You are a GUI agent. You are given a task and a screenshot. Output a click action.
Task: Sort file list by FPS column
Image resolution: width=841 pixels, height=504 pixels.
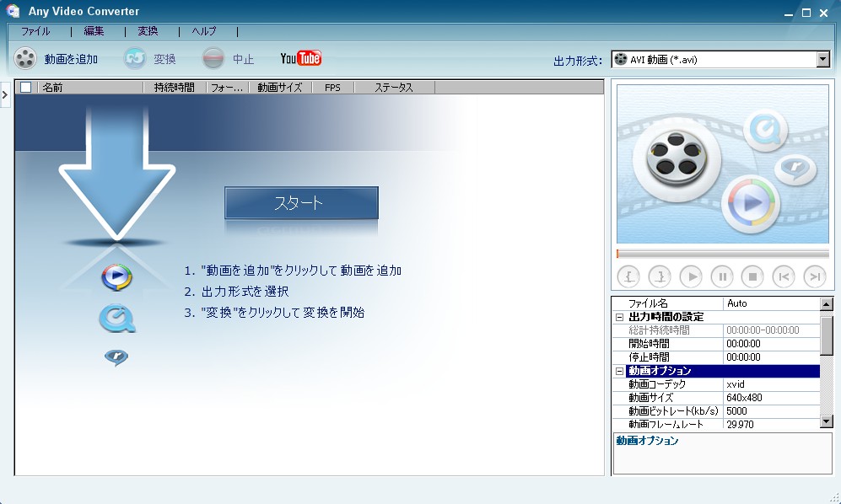(333, 87)
